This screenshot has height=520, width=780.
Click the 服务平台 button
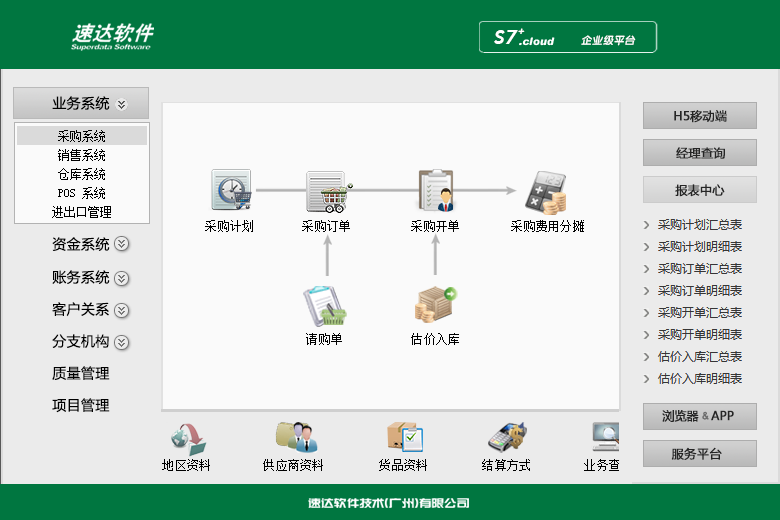pos(700,453)
